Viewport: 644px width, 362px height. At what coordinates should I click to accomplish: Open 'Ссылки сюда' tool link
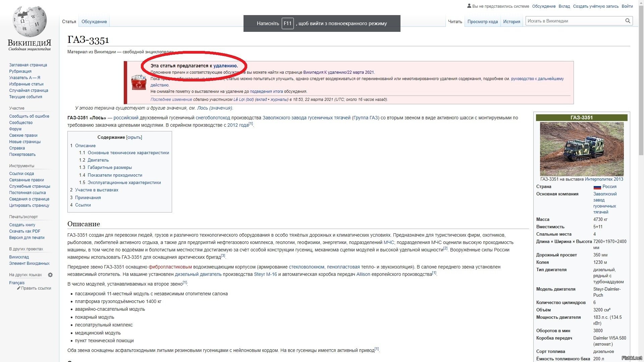click(21, 174)
